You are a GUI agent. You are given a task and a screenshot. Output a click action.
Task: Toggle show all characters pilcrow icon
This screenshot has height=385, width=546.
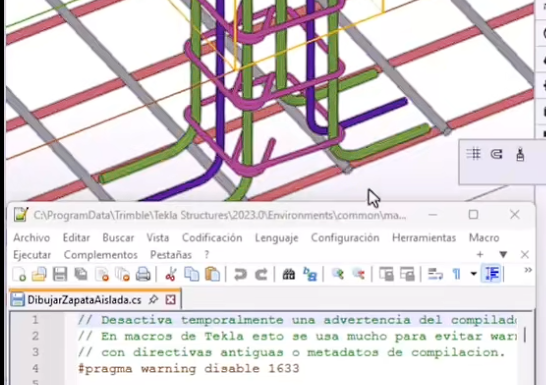point(457,274)
